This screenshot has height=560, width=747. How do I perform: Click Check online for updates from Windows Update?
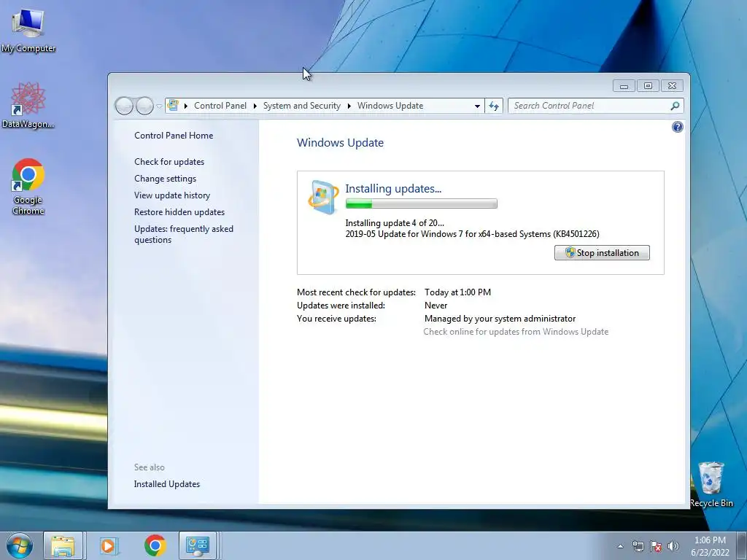[x=516, y=332]
